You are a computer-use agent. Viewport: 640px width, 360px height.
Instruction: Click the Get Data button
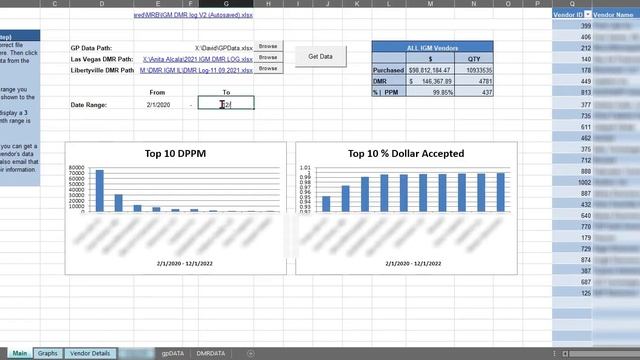(320, 56)
